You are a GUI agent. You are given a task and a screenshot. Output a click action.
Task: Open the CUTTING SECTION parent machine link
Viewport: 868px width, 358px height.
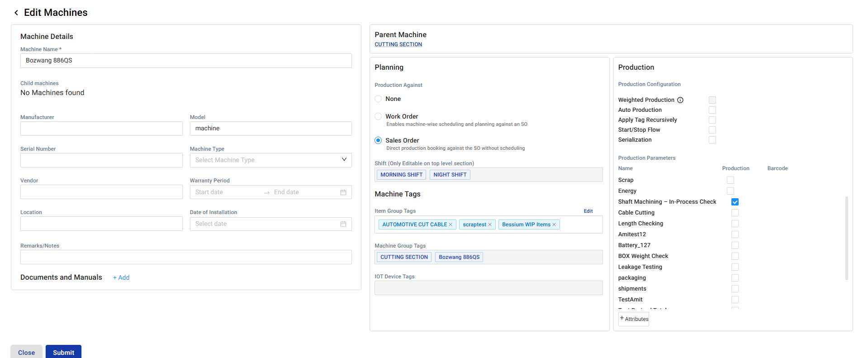(398, 44)
